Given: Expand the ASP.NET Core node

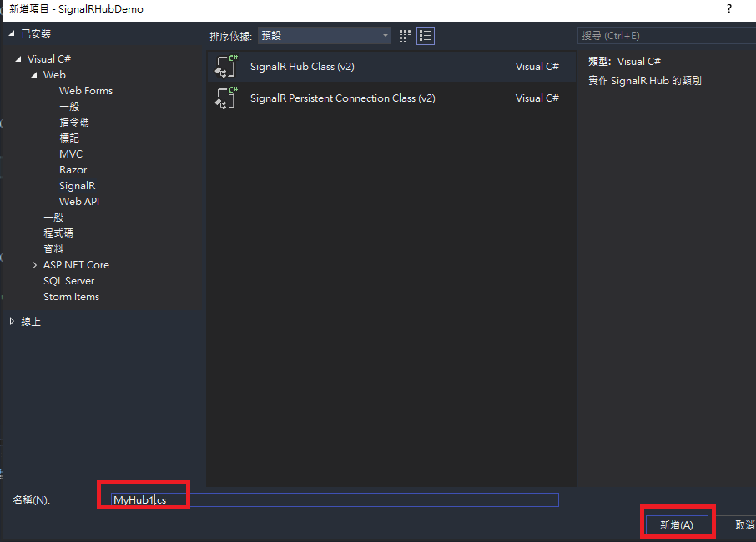Looking at the screenshot, I should coord(34,265).
